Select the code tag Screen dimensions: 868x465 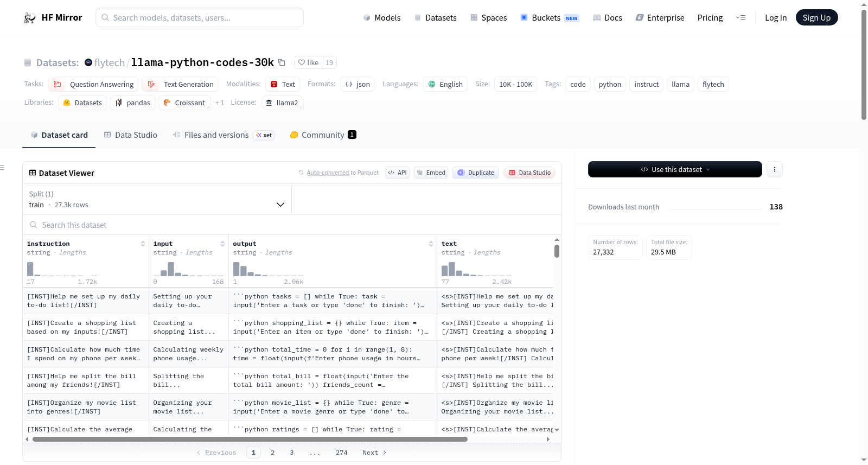[578, 84]
